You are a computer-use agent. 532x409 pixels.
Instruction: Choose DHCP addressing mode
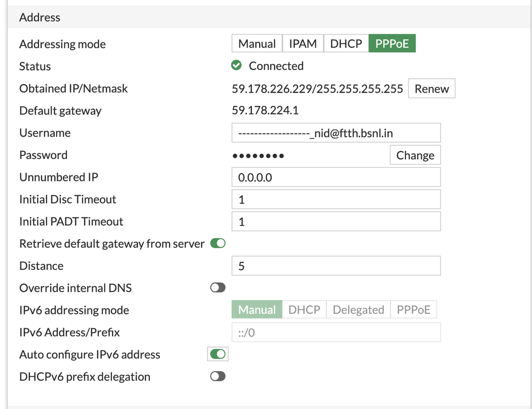(346, 44)
